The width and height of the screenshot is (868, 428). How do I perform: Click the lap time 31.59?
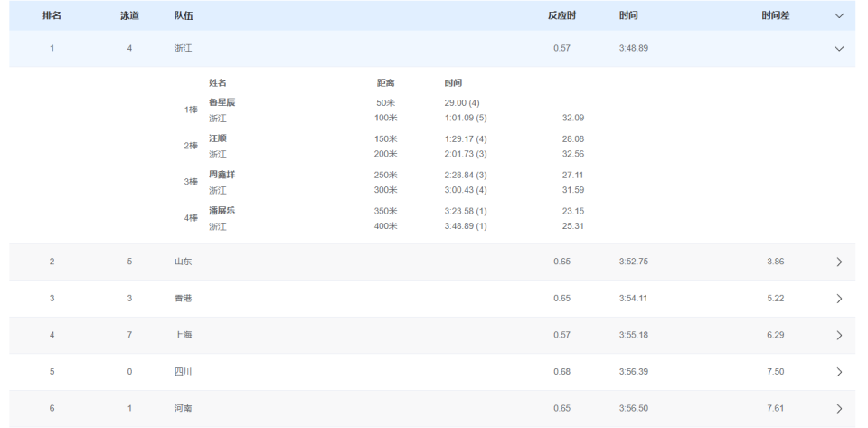pos(573,190)
